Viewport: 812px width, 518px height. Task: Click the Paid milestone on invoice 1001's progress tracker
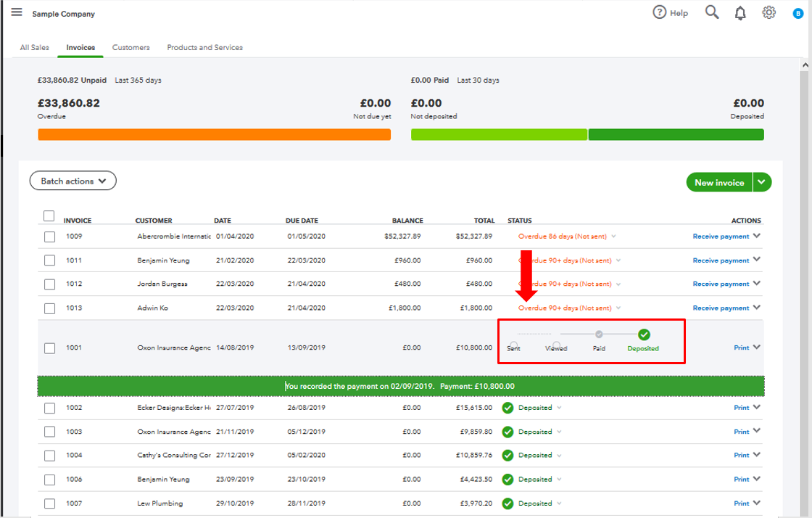599,334
